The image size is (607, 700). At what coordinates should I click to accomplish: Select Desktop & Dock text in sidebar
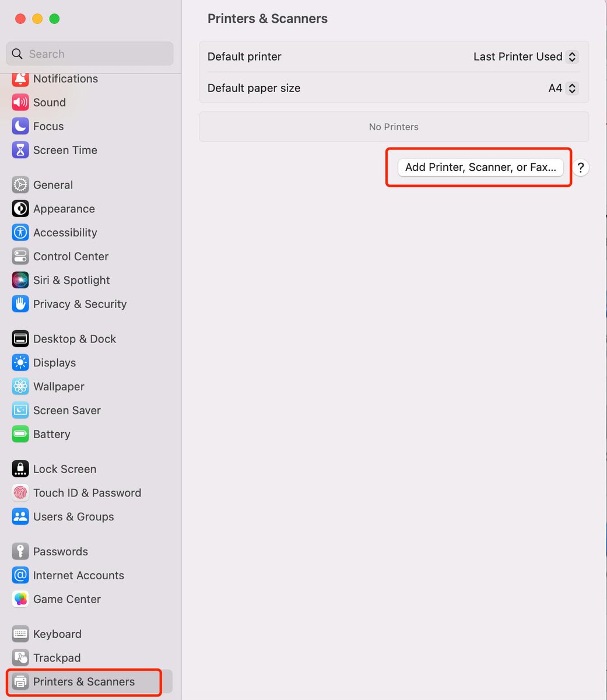pyautogui.click(x=75, y=339)
